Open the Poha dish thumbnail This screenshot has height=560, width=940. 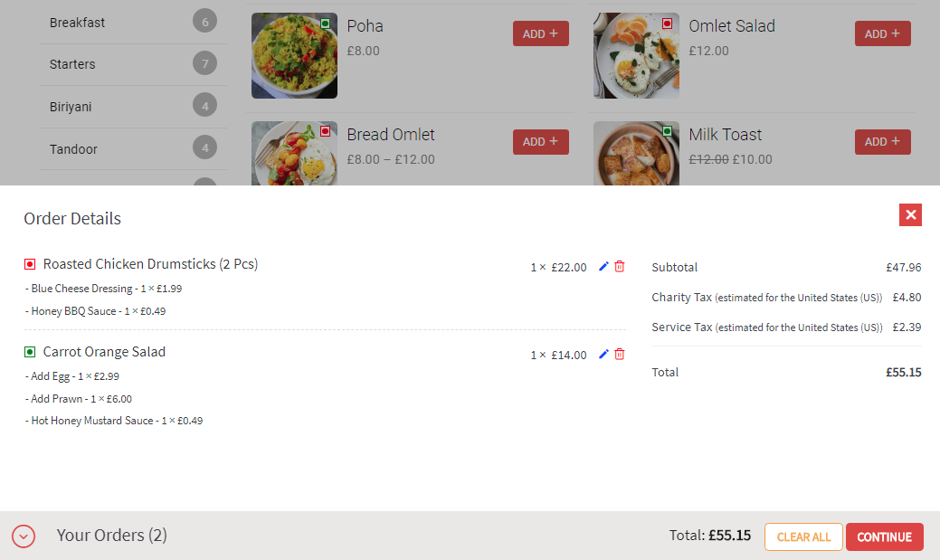pos(294,55)
